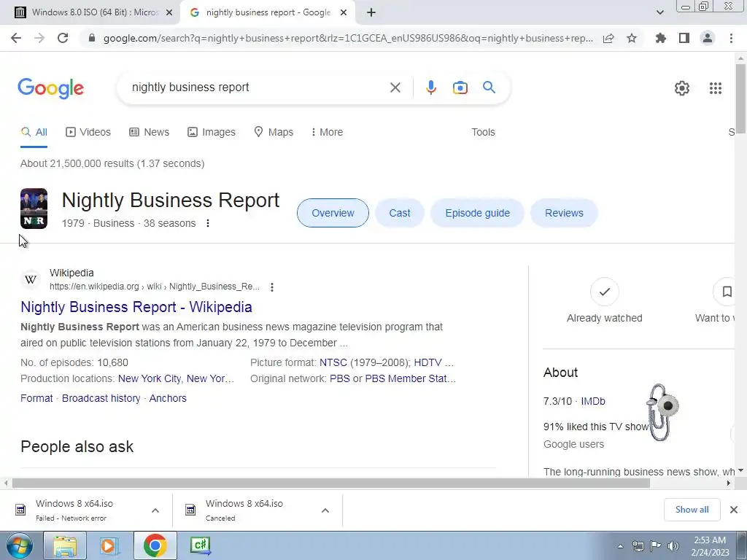
Task: Follow the Anchors link
Action: [x=168, y=399]
